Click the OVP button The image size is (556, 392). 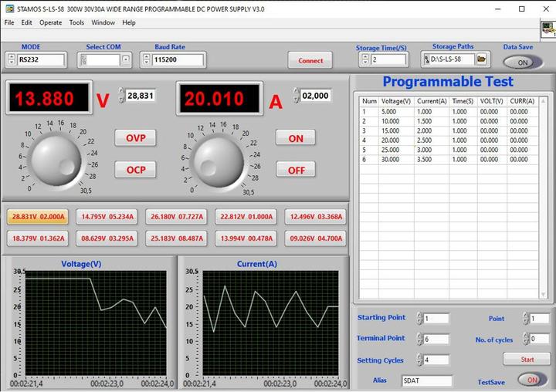136,138
